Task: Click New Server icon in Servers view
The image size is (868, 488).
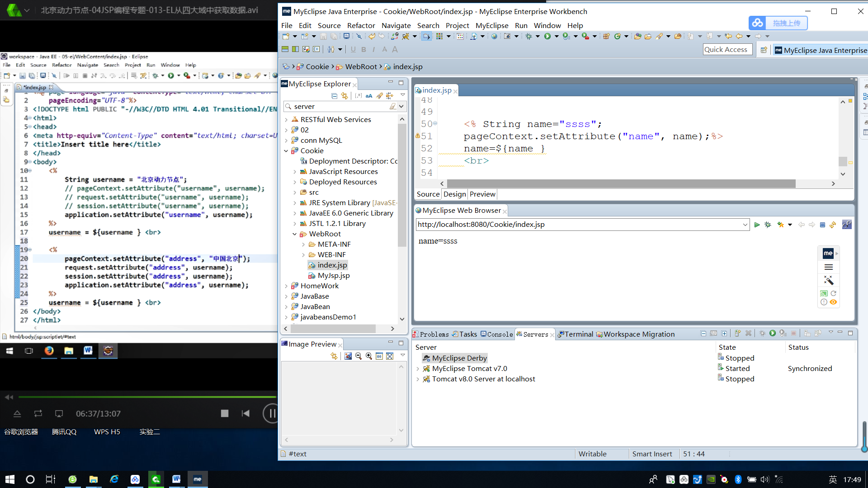Action: coord(738,333)
